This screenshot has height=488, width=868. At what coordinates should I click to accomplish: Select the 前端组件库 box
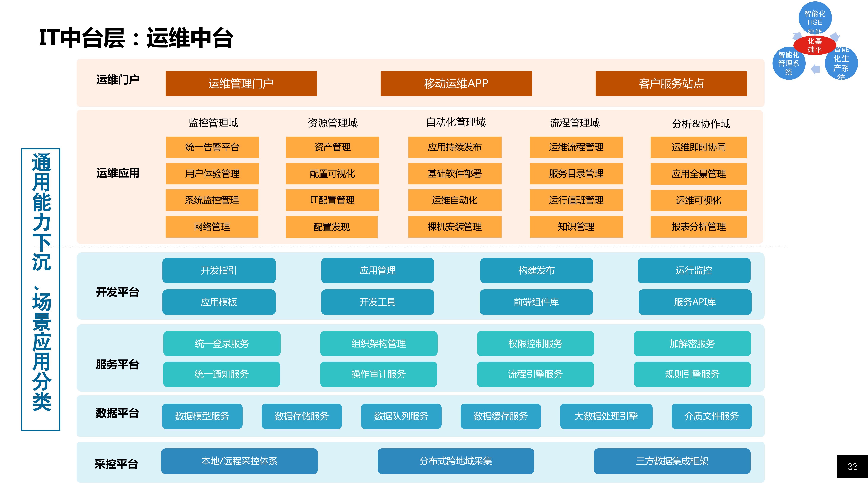point(536,302)
